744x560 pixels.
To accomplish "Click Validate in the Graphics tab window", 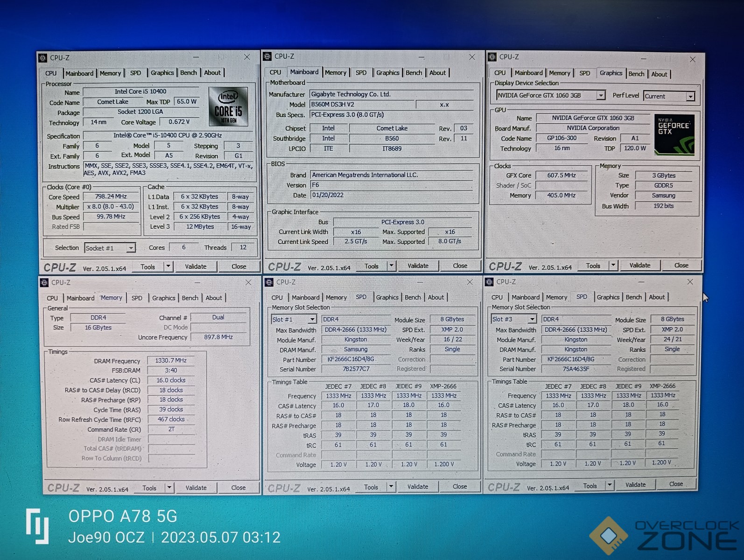I will [x=639, y=266].
